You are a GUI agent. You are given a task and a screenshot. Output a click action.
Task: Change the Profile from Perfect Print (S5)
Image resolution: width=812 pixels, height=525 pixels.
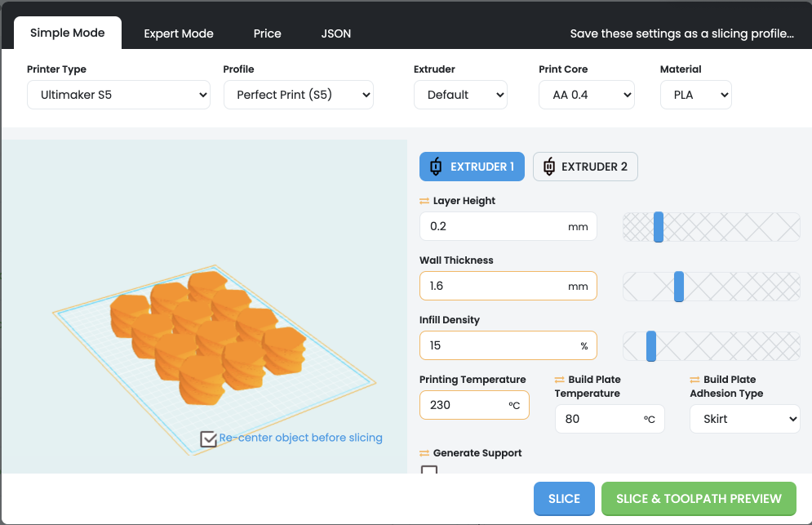point(298,95)
